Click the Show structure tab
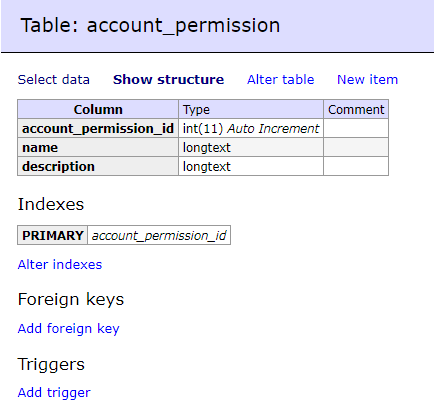 (168, 80)
